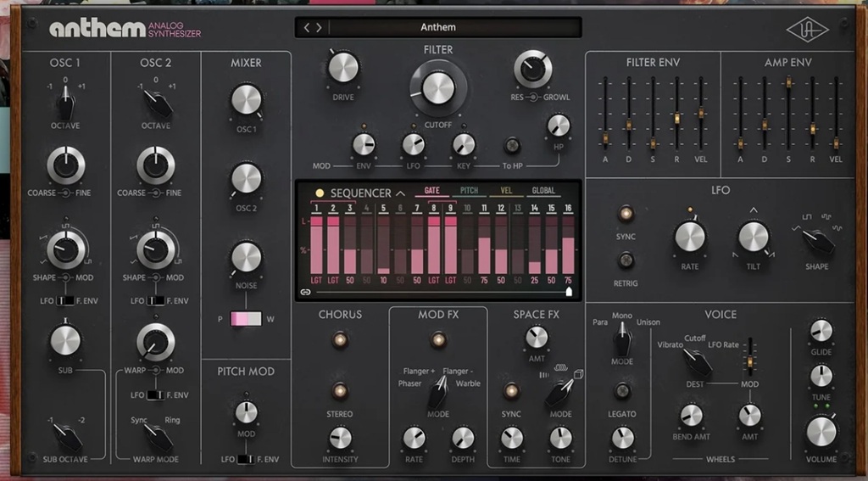Toggle the To HP button

(512, 146)
